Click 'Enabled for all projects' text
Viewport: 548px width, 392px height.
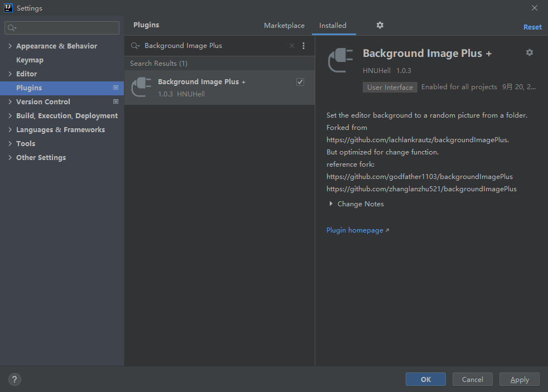coord(459,87)
